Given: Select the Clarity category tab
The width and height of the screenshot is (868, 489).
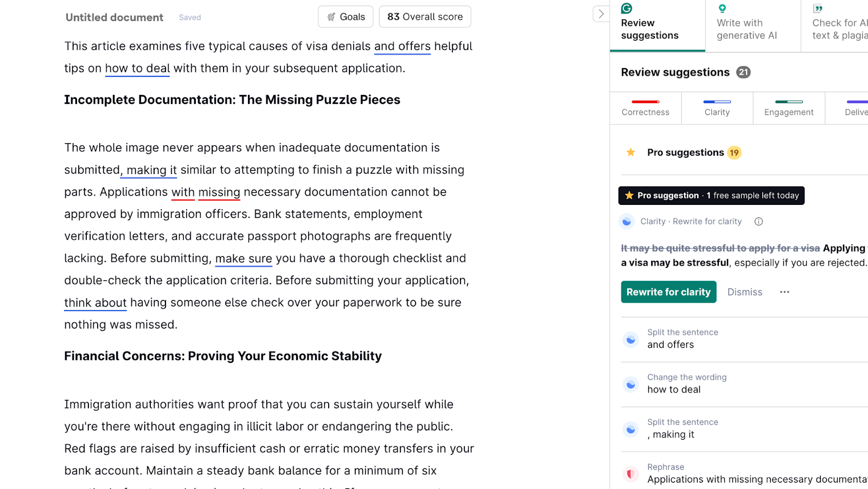Looking at the screenshot, I should pyautogui.click(x=717, y=108).
